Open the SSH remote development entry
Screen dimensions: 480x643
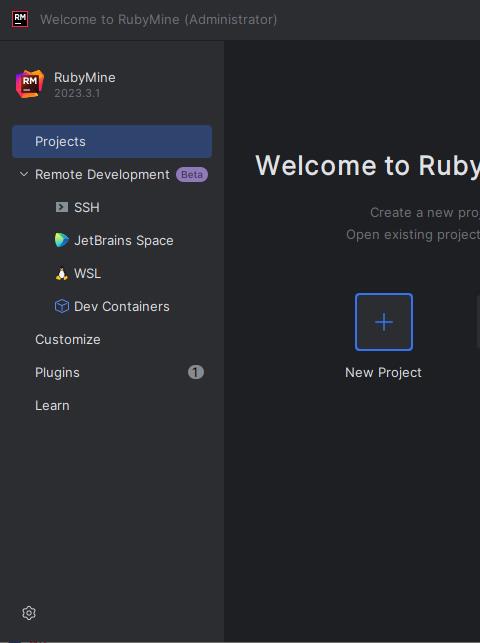[x=86, y=207]
